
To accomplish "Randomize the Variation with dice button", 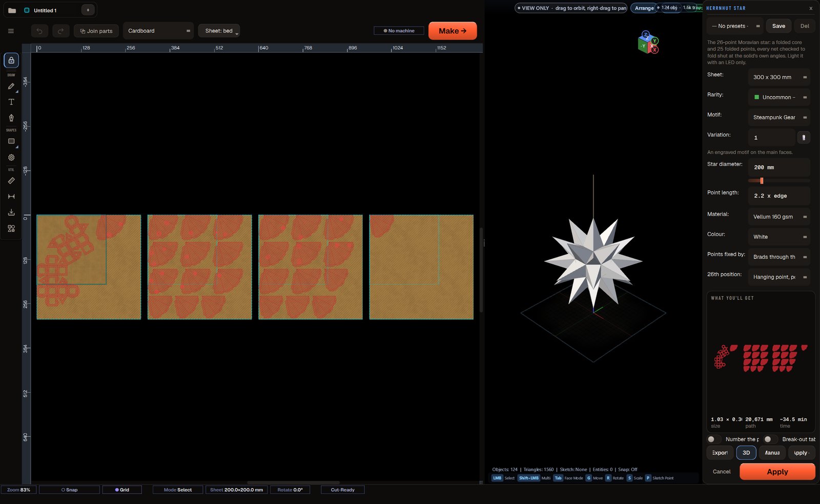I will (804, 137).
